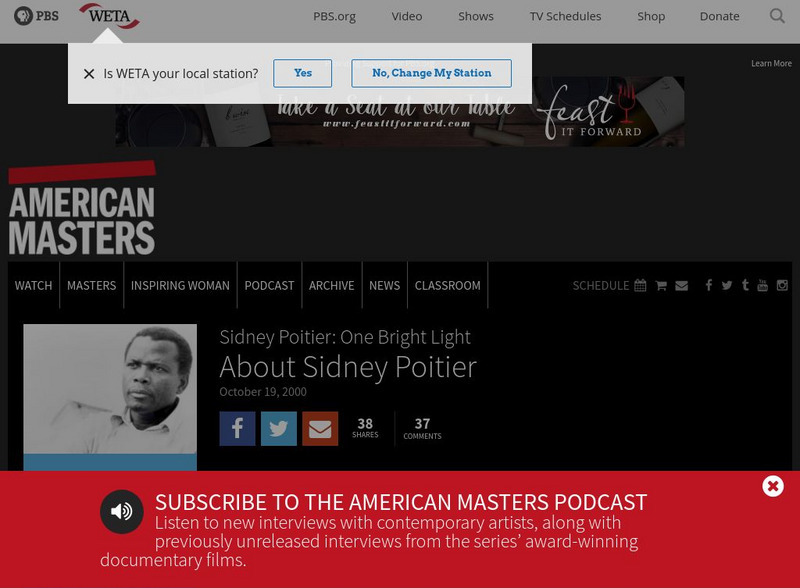This screenshot has height=588, width=800.
Task: Open the PBS.org link
Action: coord(334,16)
